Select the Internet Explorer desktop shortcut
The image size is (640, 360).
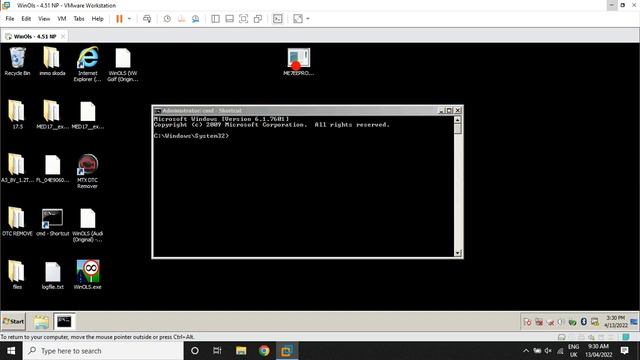(87, 64)
